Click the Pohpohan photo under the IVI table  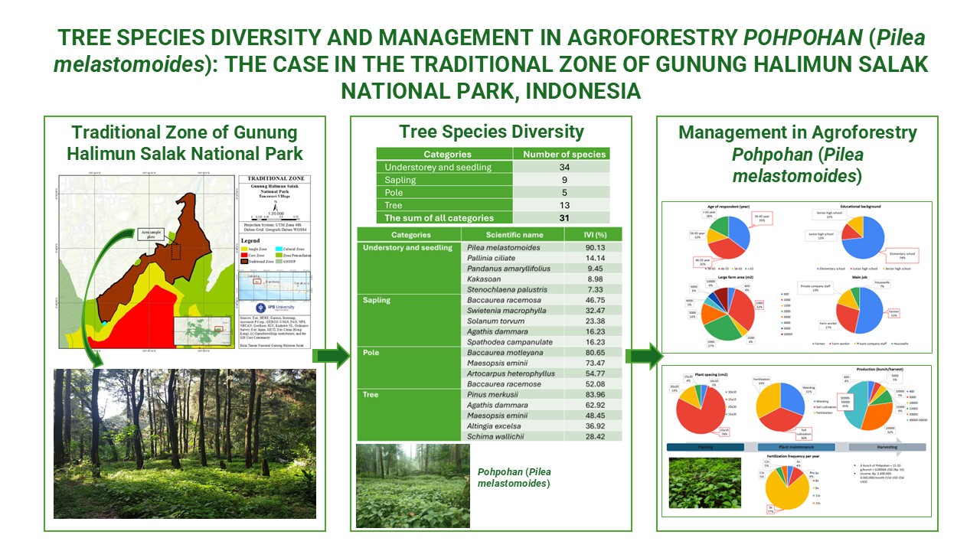(413, 484)
